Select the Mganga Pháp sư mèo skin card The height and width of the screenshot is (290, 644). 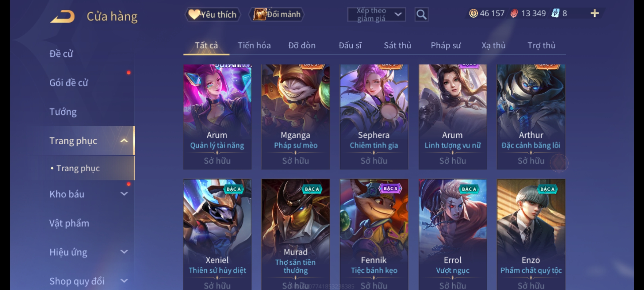(x=295, y=117)
